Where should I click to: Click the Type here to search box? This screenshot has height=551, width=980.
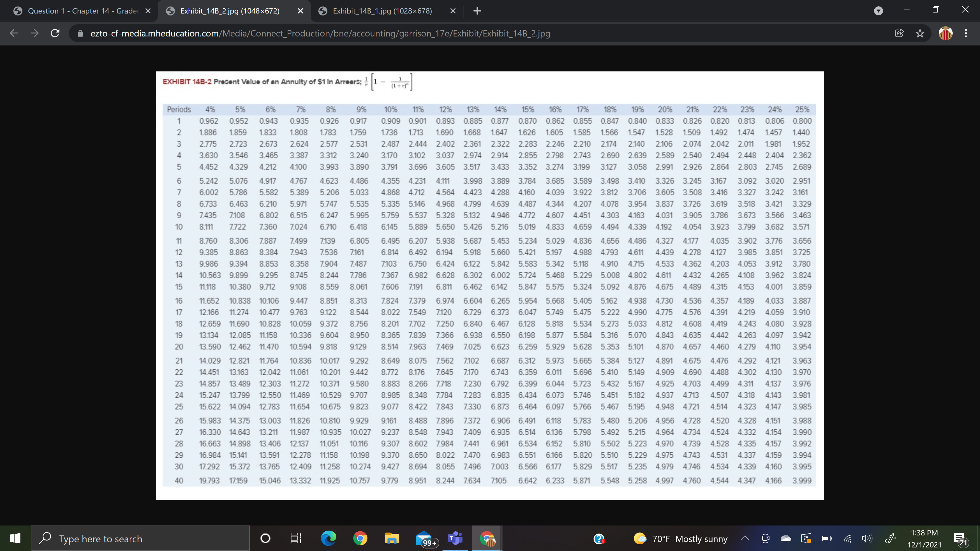(141, 539)
